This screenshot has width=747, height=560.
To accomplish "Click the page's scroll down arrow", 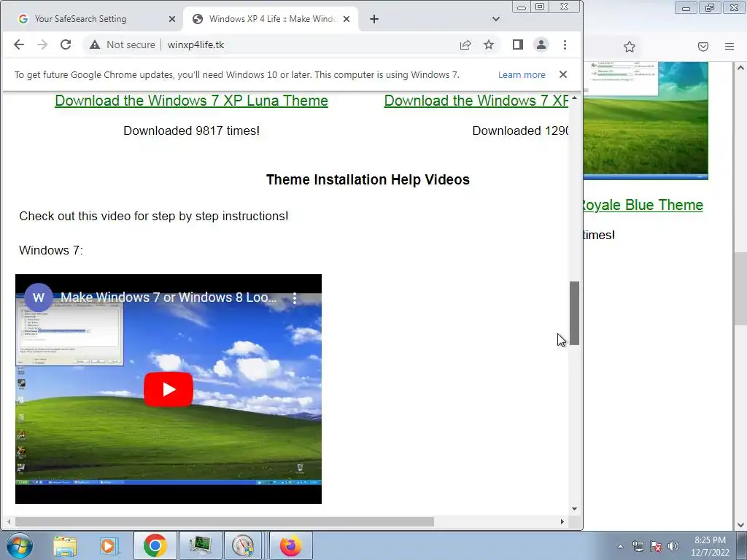I will click(x=575, y=509).
